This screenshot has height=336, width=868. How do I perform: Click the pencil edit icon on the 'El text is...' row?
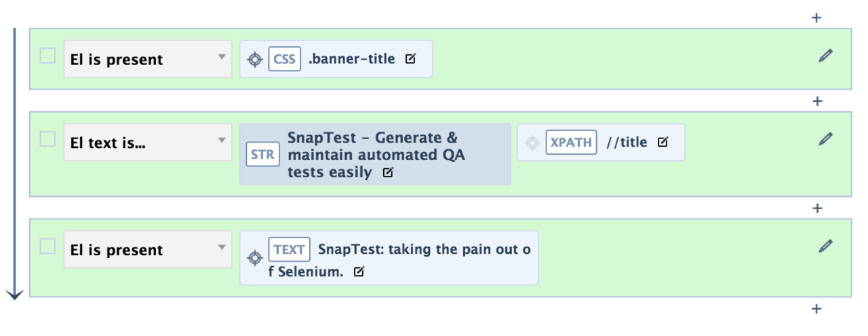pos(825,138)
